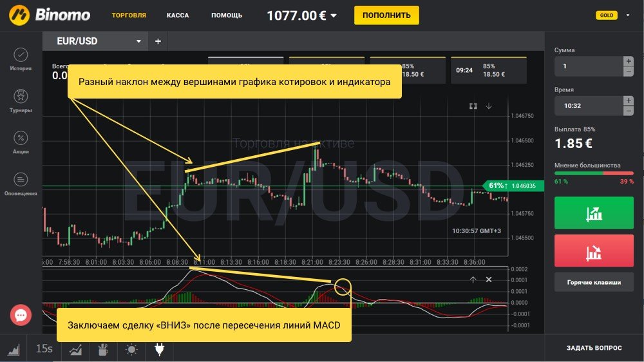The height and width of the screenshot is (362, 644).
Task: Click the Сумма amount input field
Action: 589,66
